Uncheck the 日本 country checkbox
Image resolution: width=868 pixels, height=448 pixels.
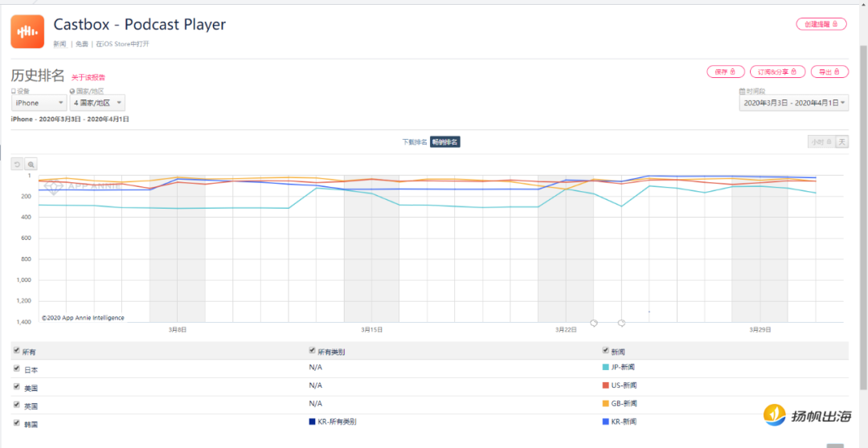point(17,369)
